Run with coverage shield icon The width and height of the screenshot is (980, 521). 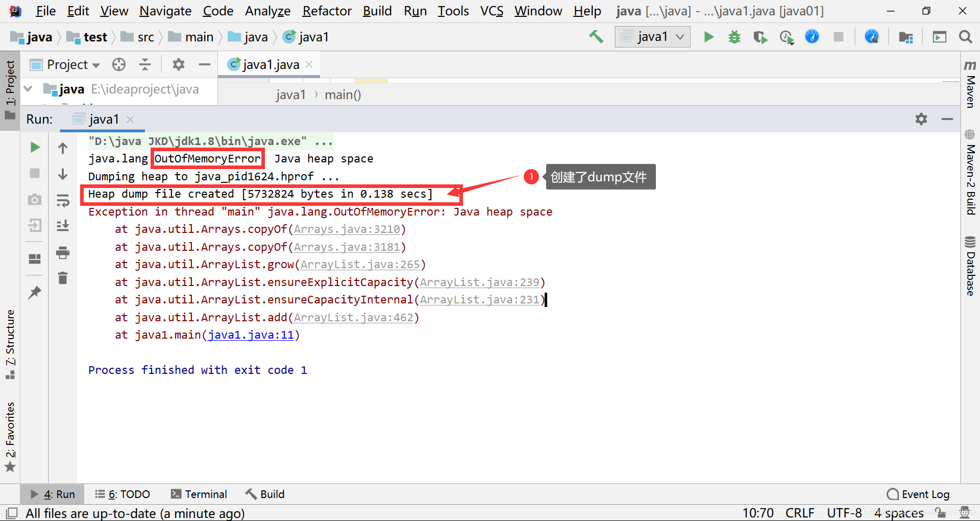(760, 37)
